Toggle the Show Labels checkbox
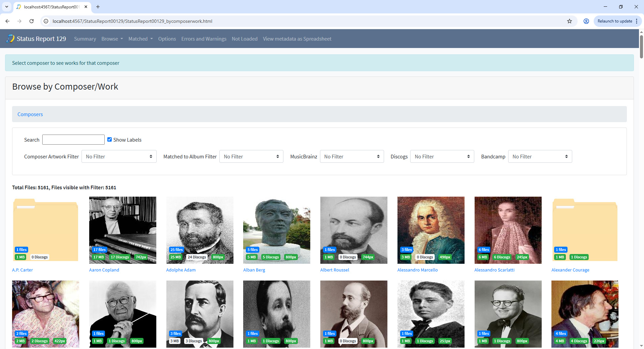Image resolution: width=644 pixels, height=349 pixels. (x=109, y=139)
